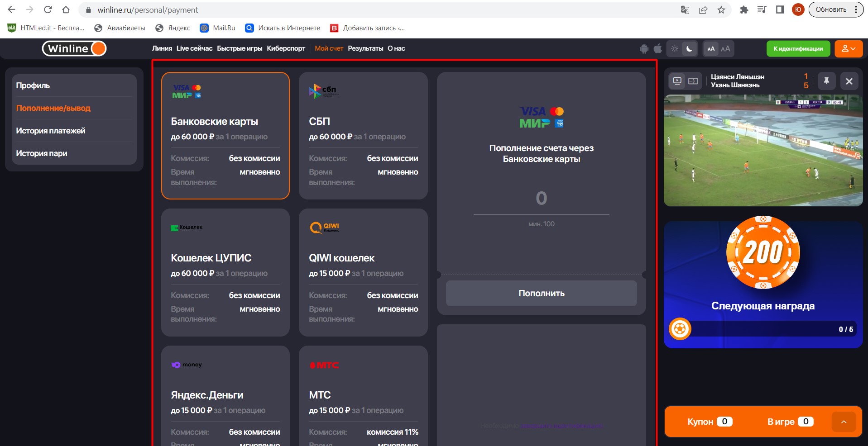The width and height of the screenshot is (868, 446).
Task: Click the Кошелек logo icon
Action: click(x=187, y=228)
